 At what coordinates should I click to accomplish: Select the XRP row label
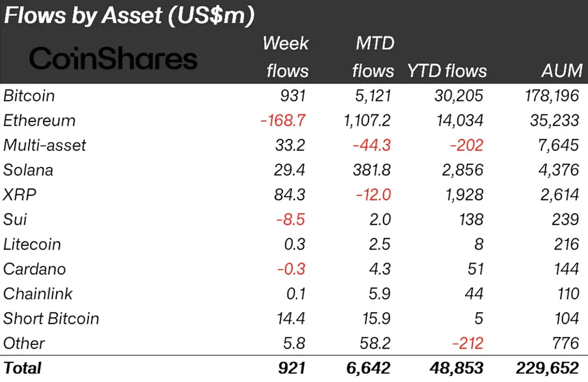click(x=20, y=194)
